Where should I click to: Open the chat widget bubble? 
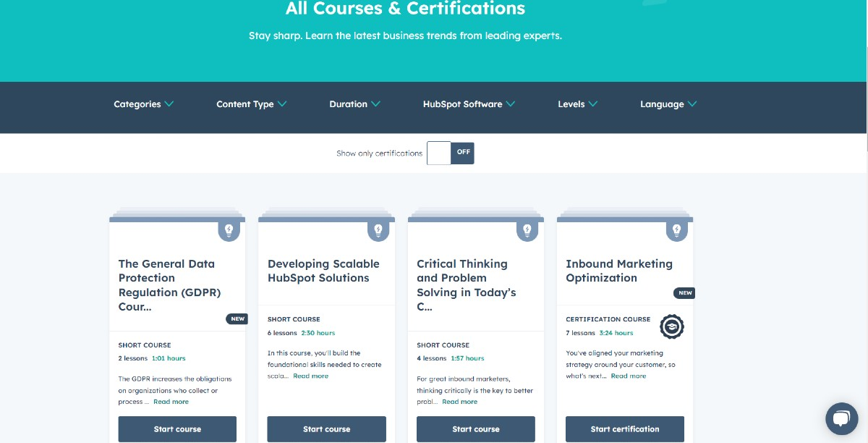841,418
